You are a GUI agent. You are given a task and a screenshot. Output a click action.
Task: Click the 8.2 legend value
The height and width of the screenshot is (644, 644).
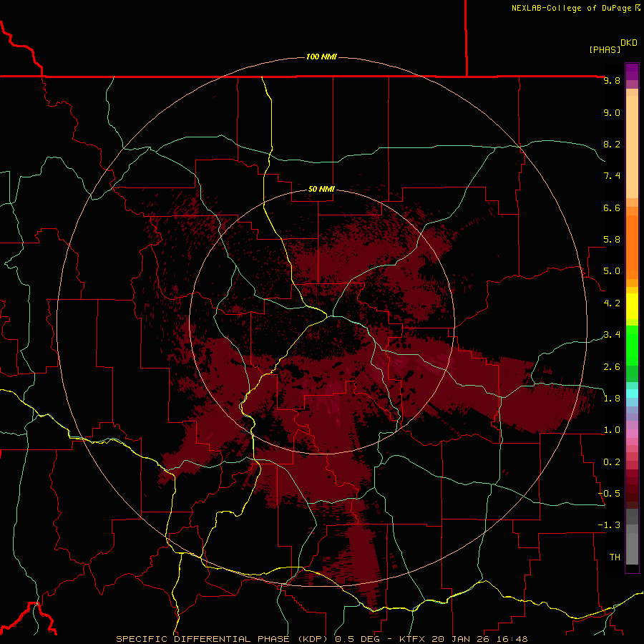(x=612, y=144)
